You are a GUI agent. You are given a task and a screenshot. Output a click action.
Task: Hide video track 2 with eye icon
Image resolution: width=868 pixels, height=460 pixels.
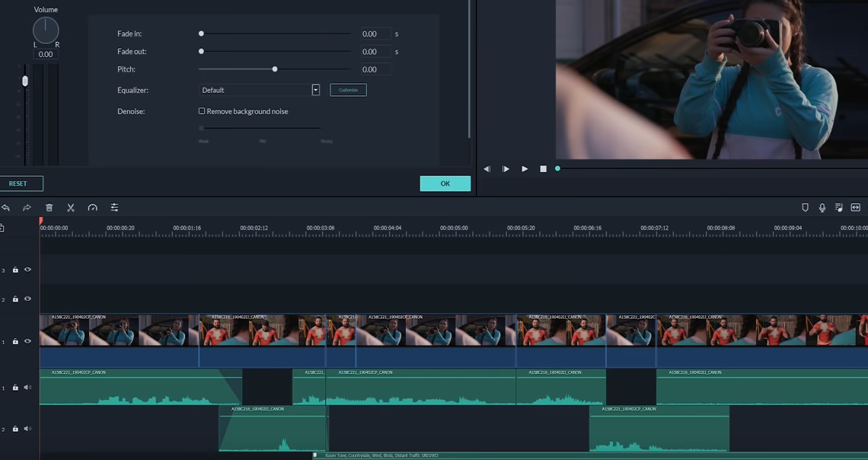pyautogui.click(x=27, y=299)
